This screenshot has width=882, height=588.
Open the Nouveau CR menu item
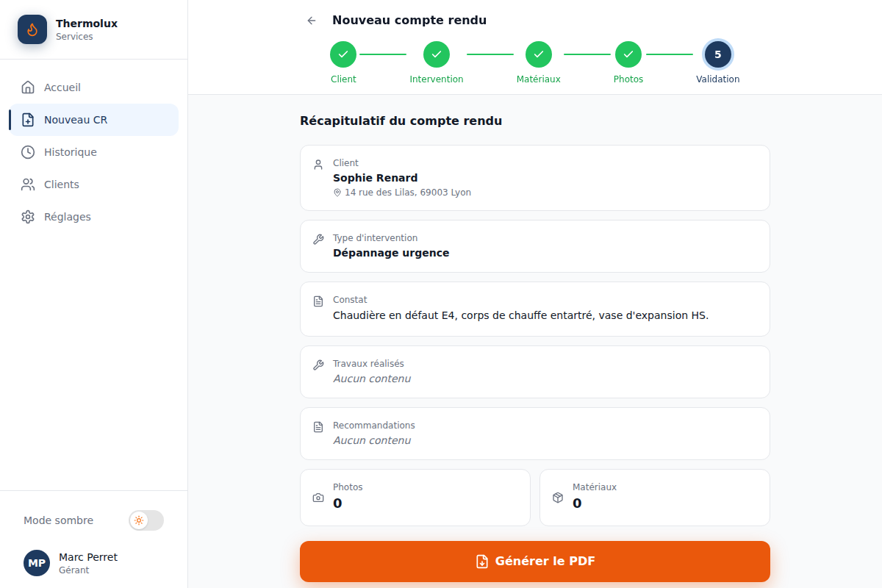[94, 120]
